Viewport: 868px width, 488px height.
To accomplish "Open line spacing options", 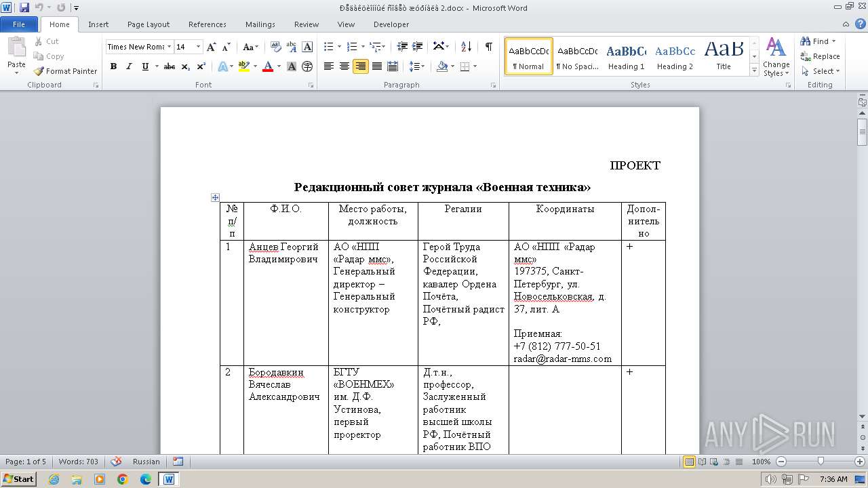I will point(417,66).
